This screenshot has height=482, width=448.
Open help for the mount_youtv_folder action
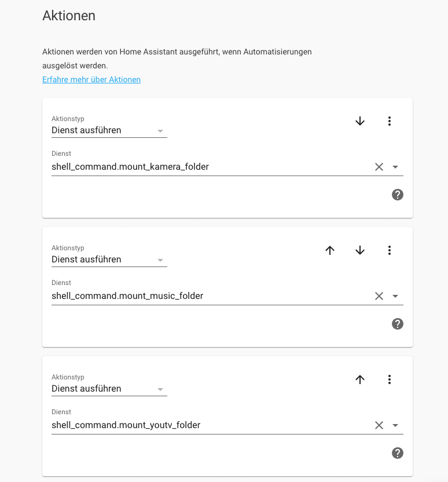click(398, 453)
